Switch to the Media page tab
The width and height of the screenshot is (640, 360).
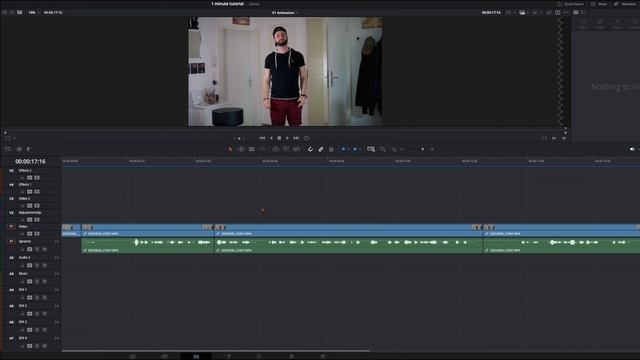pyautogui.click(x=133, y=356)
